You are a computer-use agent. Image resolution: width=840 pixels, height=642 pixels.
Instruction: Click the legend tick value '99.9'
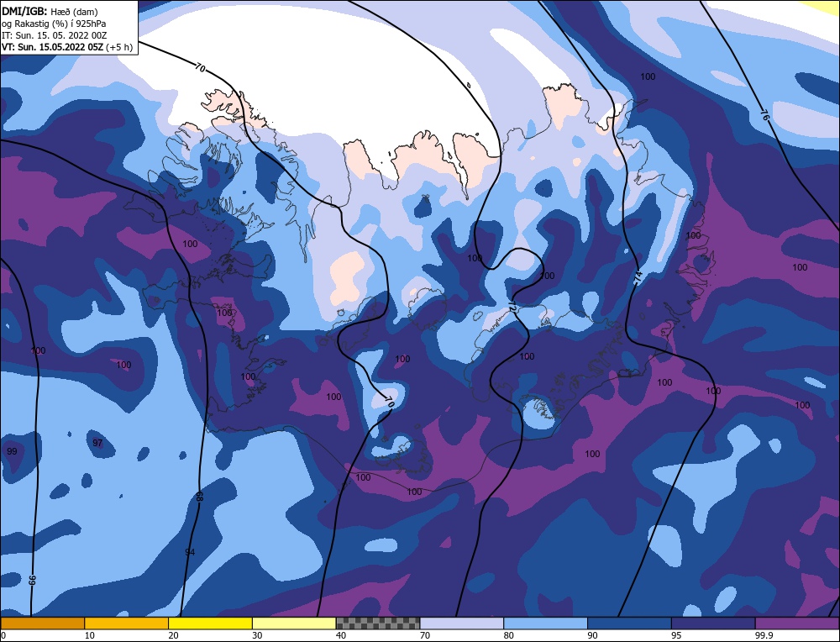764,635
